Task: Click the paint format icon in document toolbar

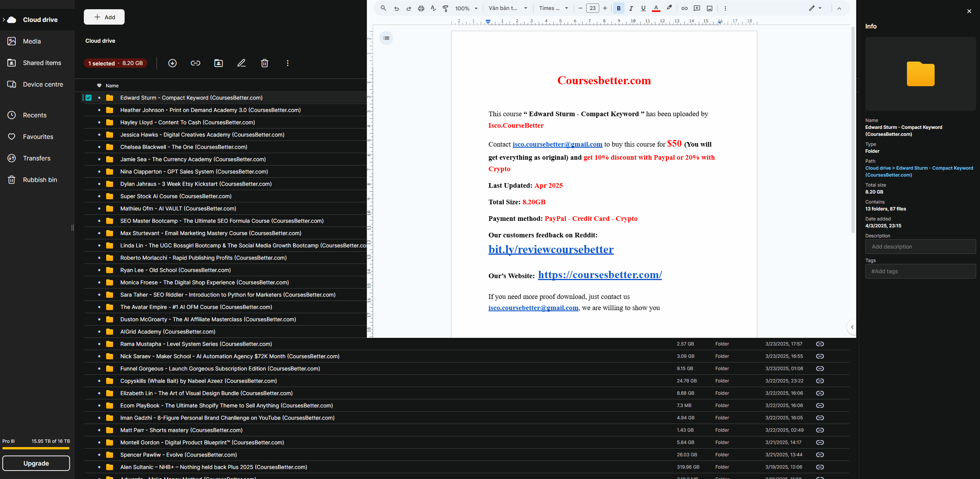Action: 445,8
